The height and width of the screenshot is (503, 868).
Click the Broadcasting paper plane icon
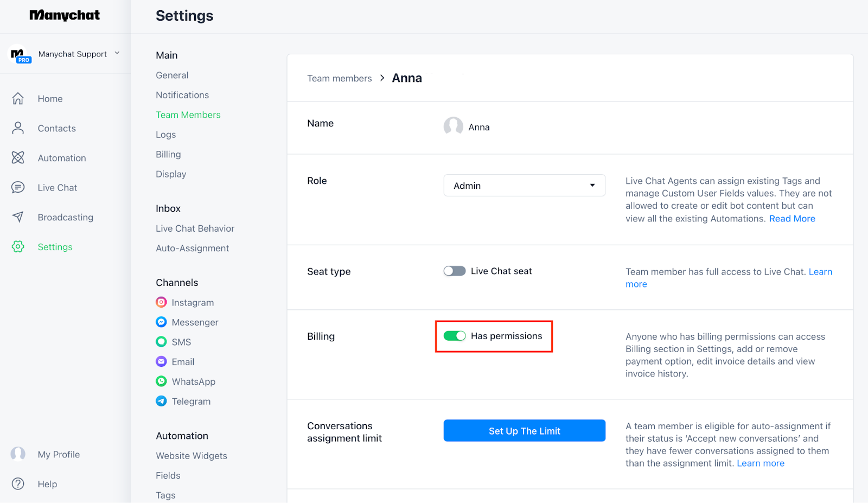(x=18, y=217)
